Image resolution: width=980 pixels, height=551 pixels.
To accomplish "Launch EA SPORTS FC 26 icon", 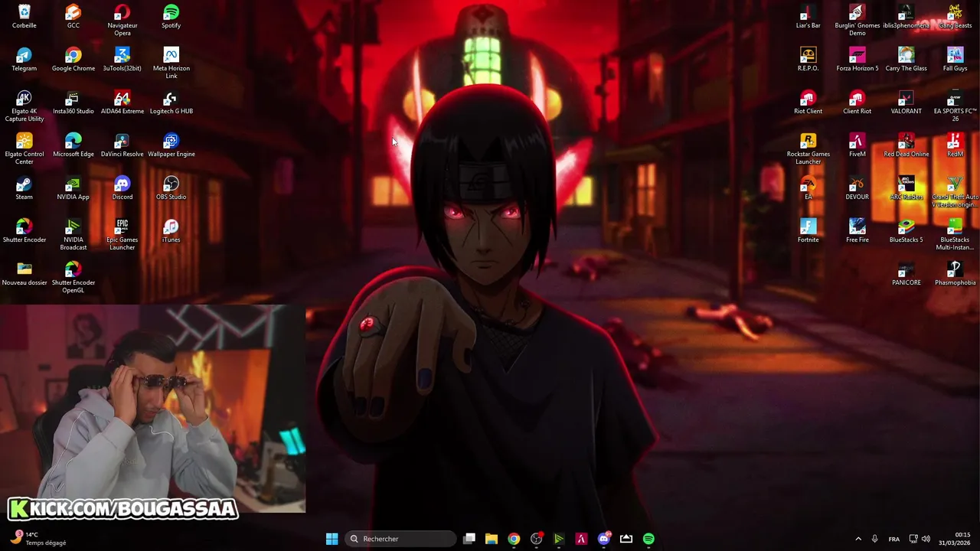I will [955, 106].
